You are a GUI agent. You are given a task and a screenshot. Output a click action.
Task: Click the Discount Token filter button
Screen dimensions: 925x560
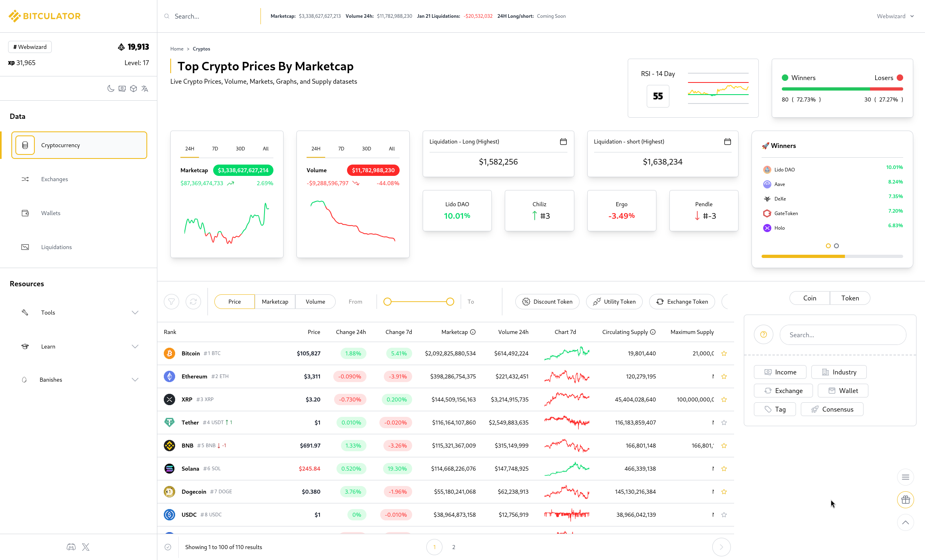click(547, 302)
